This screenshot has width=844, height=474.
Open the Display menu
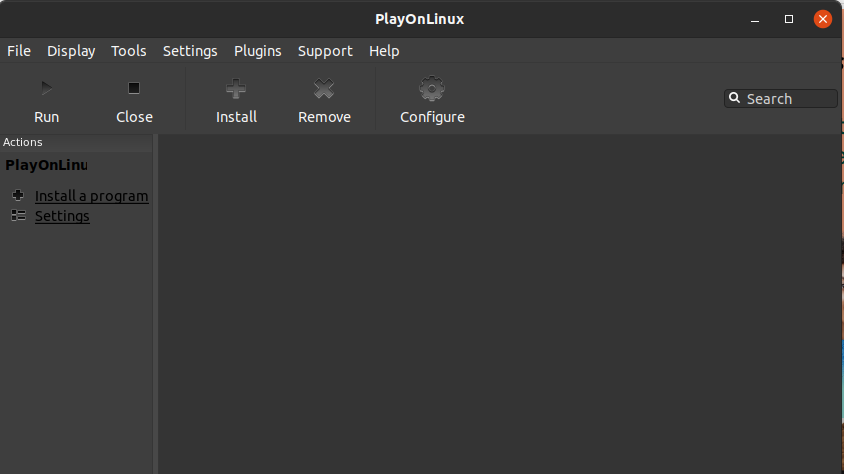click(x=71, y=51)
